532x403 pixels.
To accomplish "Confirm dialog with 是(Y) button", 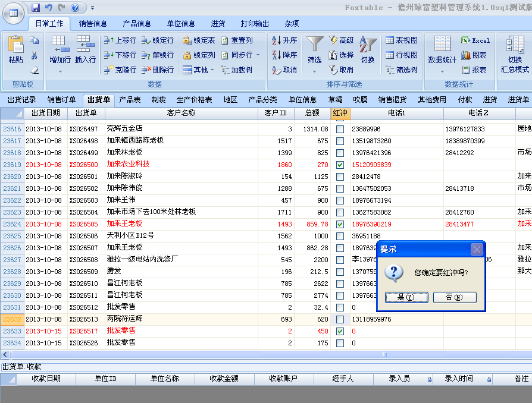I will tap(406, 297).
